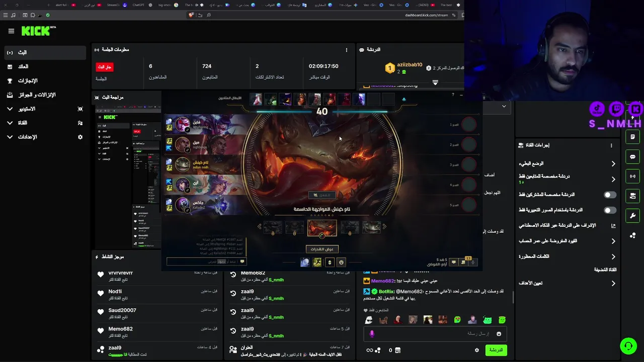Image resolution: width=644 pixels, height=362 pixels.
Task: Toggle subscribers-only chat switch
Action: point(610,195)
